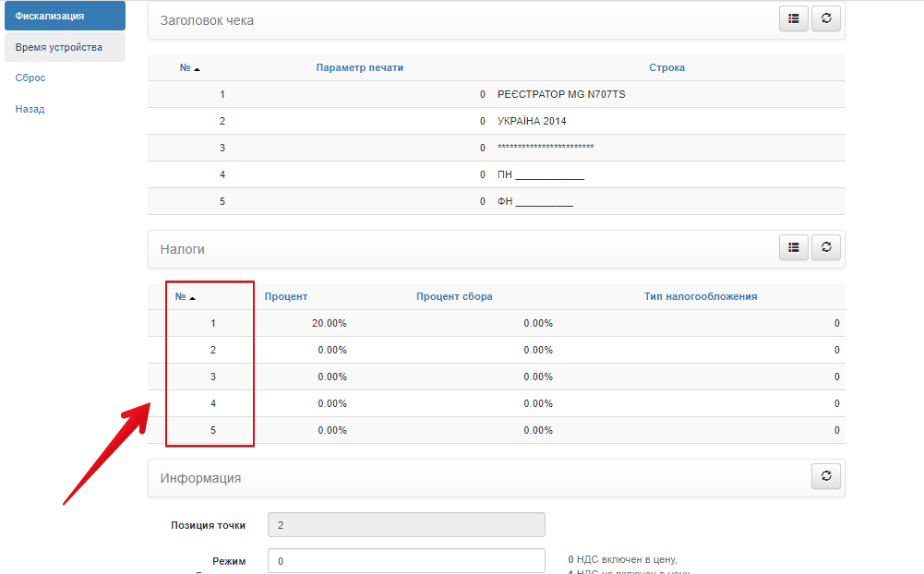Sort receipt header table by № column
The width and height of the screenshot is (924, 574).
click(185, 67)
